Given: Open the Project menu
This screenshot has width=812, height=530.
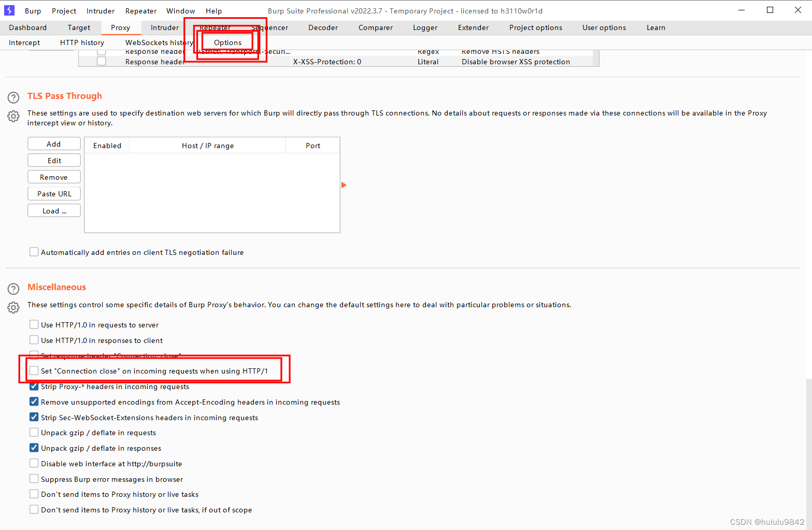Looking at the screenshot, I should (64, 11).
